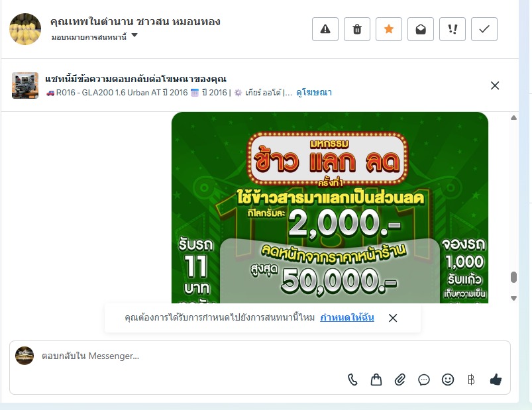The height and width of the screenshot is (410, 532).
Task: Toggle the orange star follow-up marker
Action: (x=389, y=29)
